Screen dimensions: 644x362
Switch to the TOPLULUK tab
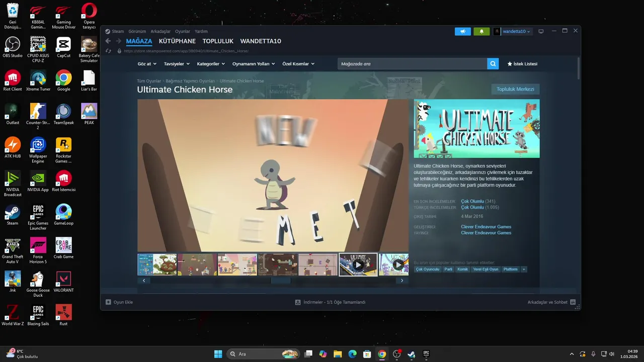[x=218, y=41]
